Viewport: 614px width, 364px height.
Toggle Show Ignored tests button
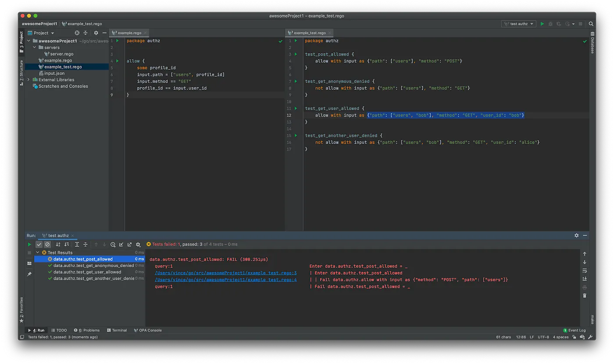(47, 245)
